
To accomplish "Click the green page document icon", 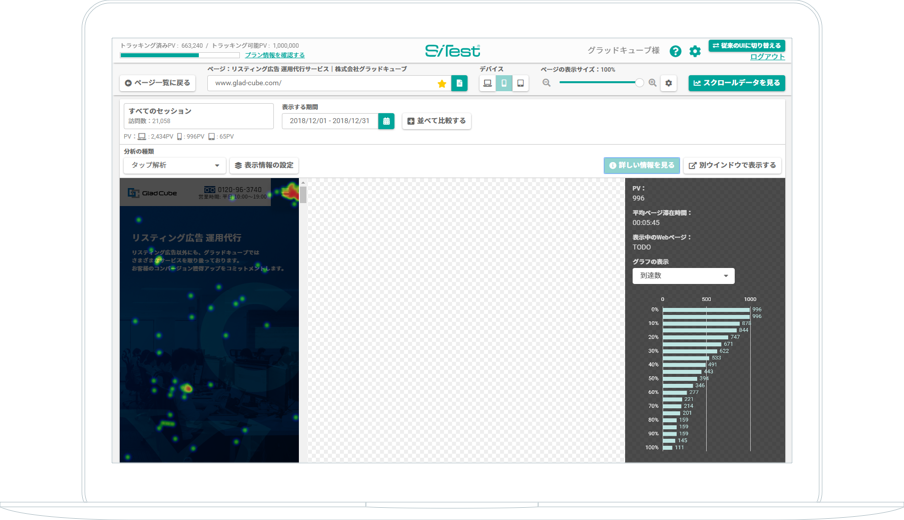I will [459, 84].
